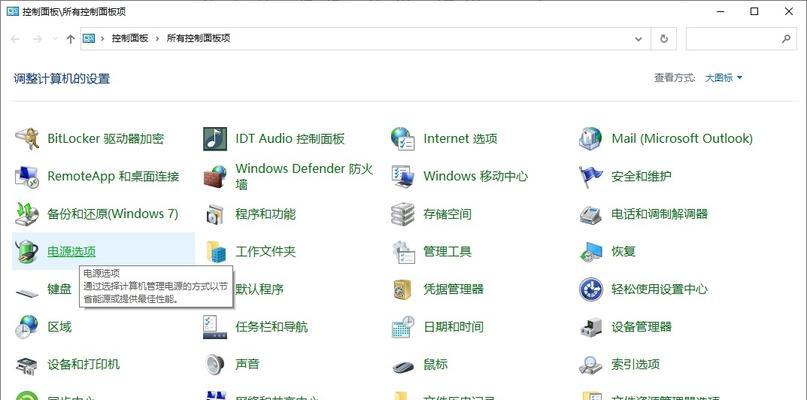Open the Backup and Restore (Windows 7) icon
Image resolution: width=807 pixels, height=400 pixels.
pos(27,214)
